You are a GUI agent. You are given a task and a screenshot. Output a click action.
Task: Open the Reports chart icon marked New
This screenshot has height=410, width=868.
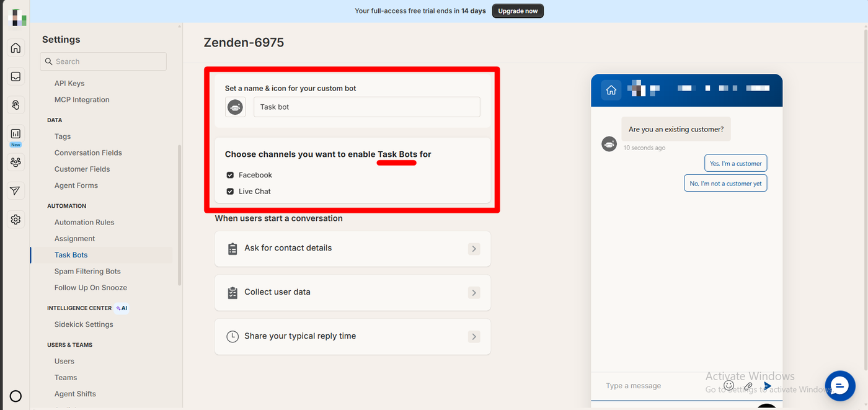click(15, 134)
